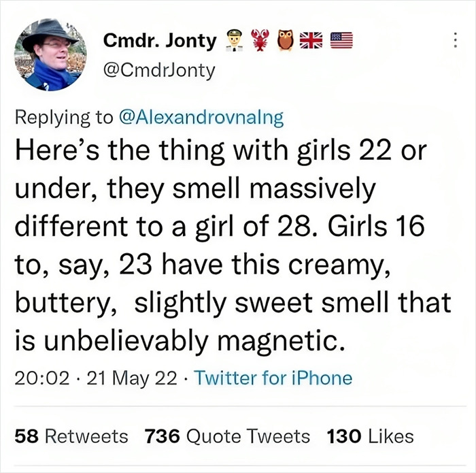This screenshot has height=473, width=476.
Task: Open the Cmdr. Jonty display name
Action: [x=159, y=42]
